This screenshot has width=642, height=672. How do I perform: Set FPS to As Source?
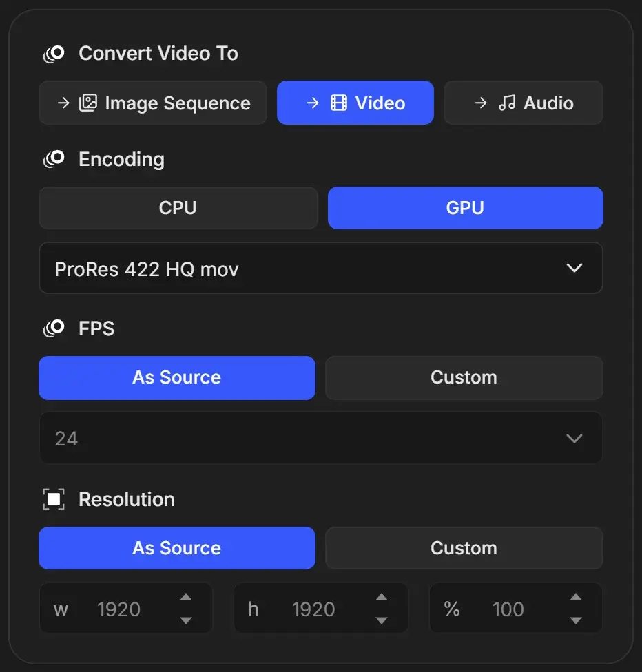[x=177, y=378]
